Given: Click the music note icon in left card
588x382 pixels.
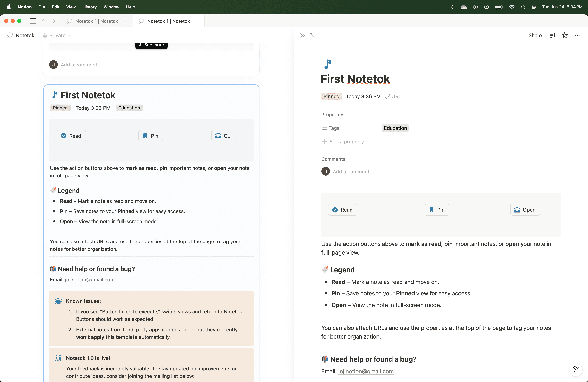Looking at the screenshot, I should click(x=55, y=95).
